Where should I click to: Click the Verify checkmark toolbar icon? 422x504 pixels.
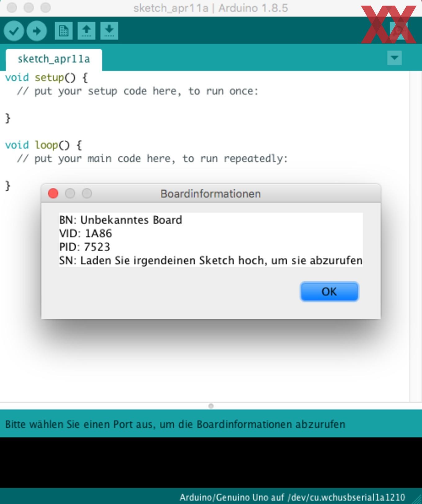tap(14, 31)
